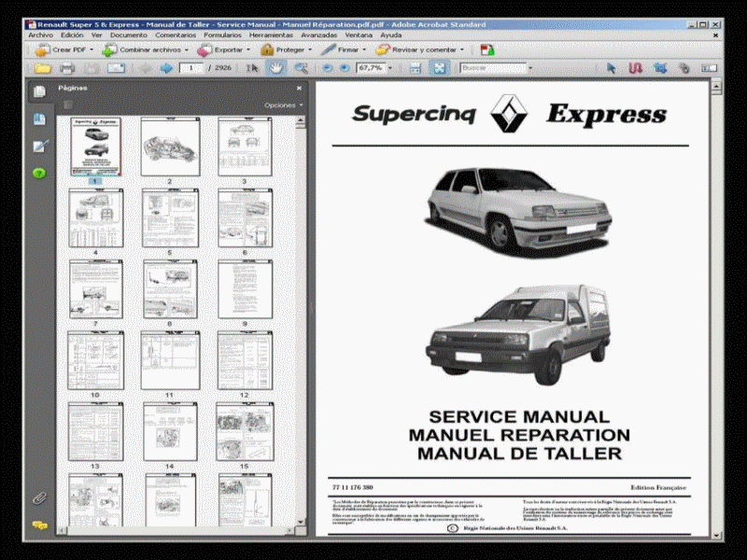Viewport: 747px width, 560px height.
Task: Open the signatures panel icon
Action: (39, 147)
